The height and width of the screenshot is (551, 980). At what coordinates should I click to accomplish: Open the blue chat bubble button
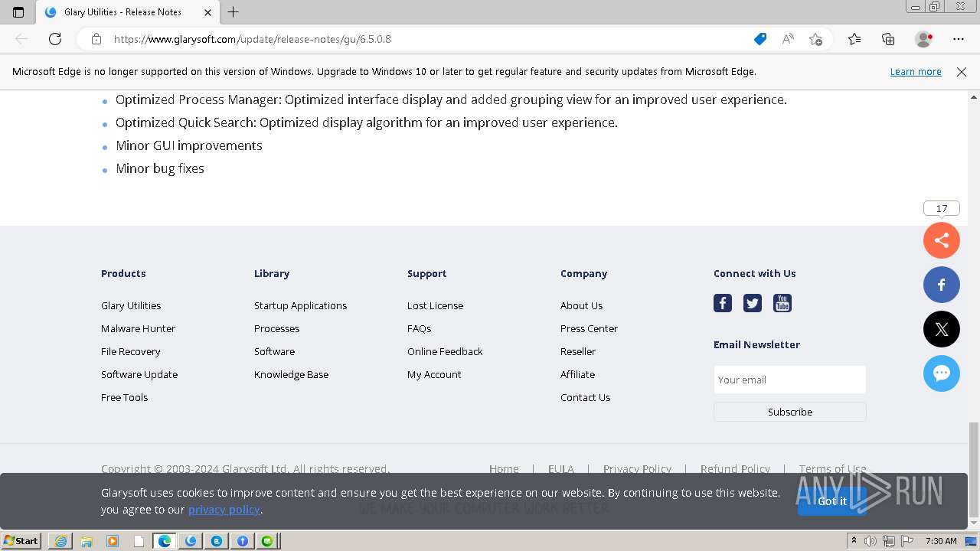[942, 373]
